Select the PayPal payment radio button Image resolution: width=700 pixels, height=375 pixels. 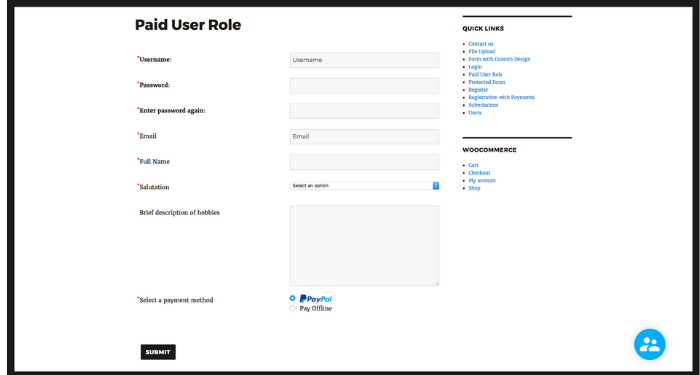pos(292,298)
